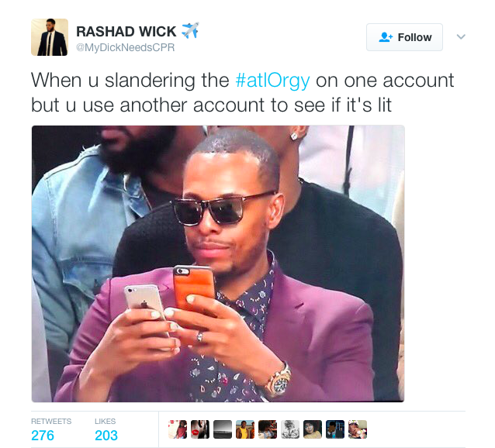View the 276 retweets list

[51, 430]
